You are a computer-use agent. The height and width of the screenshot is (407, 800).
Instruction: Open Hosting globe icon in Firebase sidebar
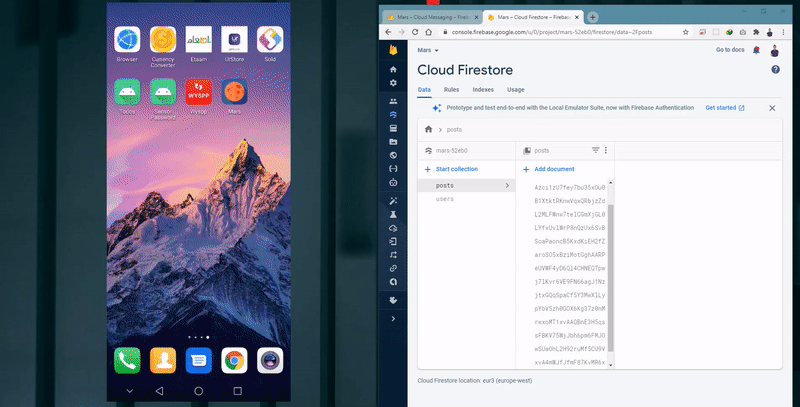pos(393,155)
